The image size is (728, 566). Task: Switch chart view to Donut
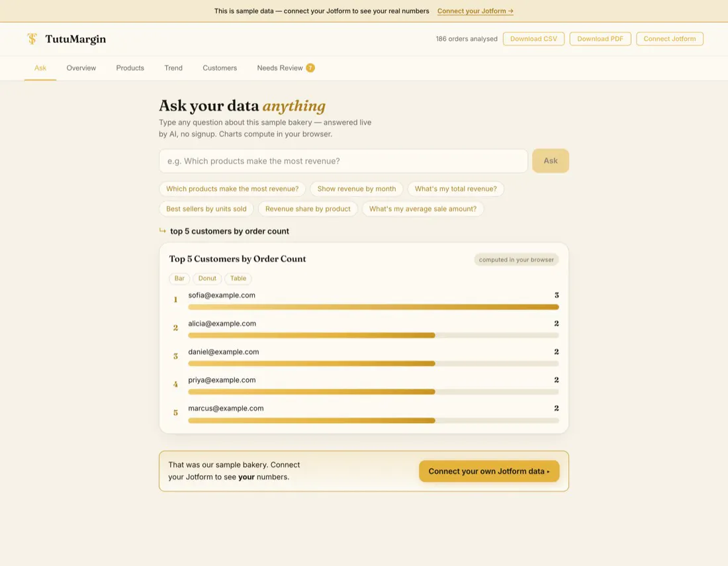coord(207,279)
